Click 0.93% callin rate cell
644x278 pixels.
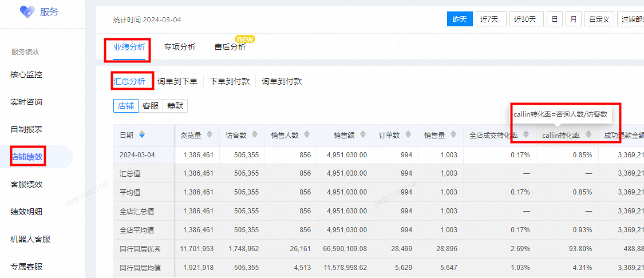click(x=582, y=230)
